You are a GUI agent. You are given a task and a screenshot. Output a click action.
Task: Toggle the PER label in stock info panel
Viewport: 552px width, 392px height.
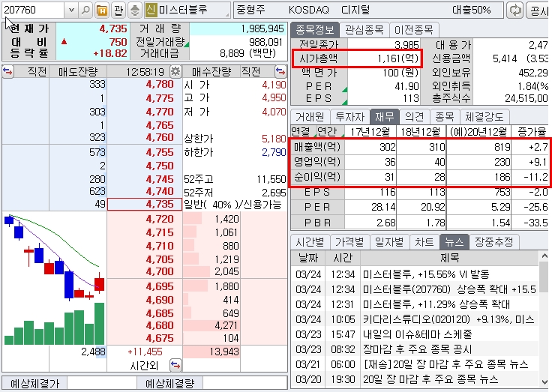click(319, 86)
